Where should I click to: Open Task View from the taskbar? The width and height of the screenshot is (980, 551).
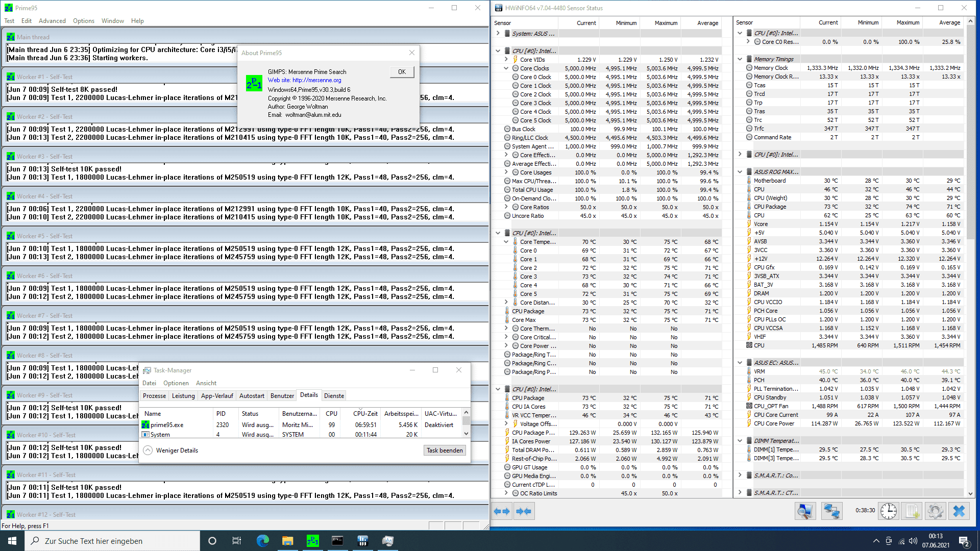pyautogui.click(x=237, y=541)
